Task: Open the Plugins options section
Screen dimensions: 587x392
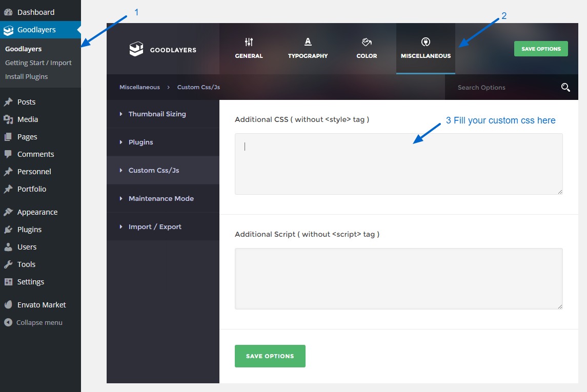Action: [x=141, y=142]
